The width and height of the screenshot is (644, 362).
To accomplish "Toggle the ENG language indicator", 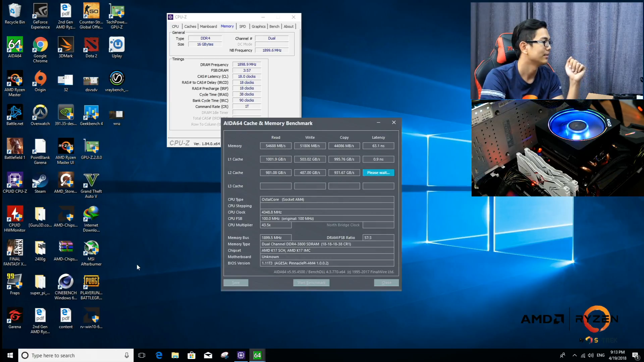I will [600, 355].
